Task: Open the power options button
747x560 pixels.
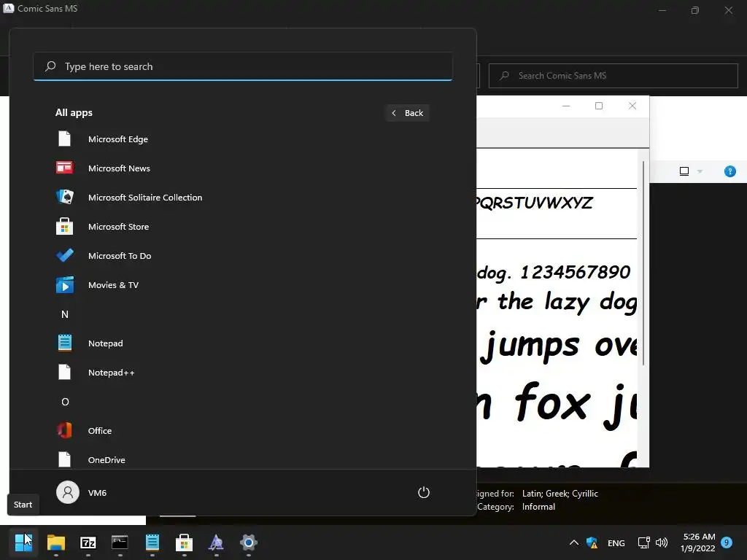Action: pos(424,492)
